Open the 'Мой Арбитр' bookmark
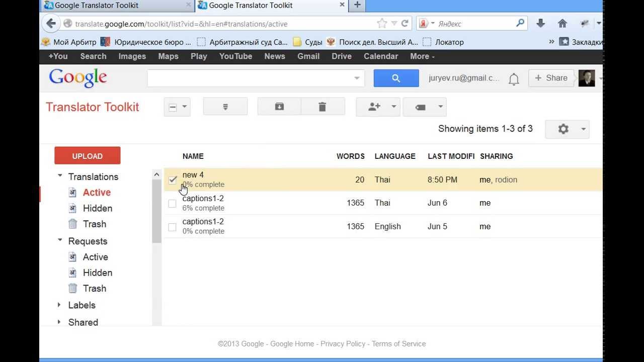 (69, 42)
